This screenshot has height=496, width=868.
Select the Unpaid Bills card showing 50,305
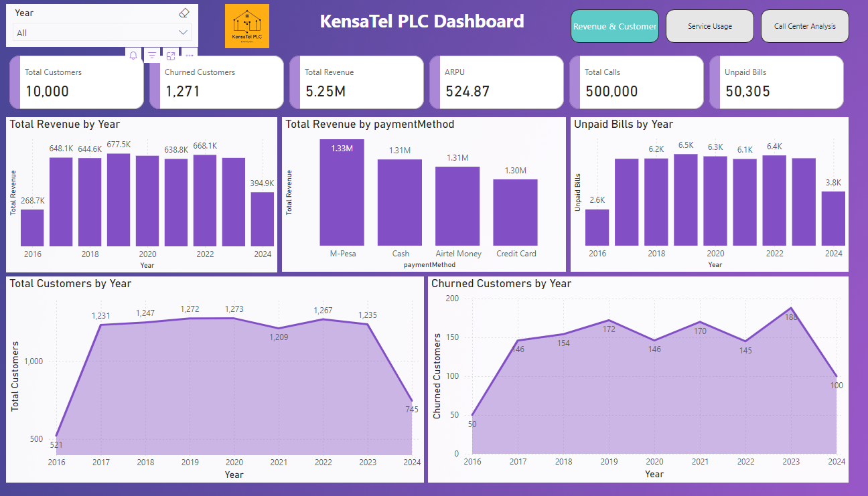[x=776, y=82]
